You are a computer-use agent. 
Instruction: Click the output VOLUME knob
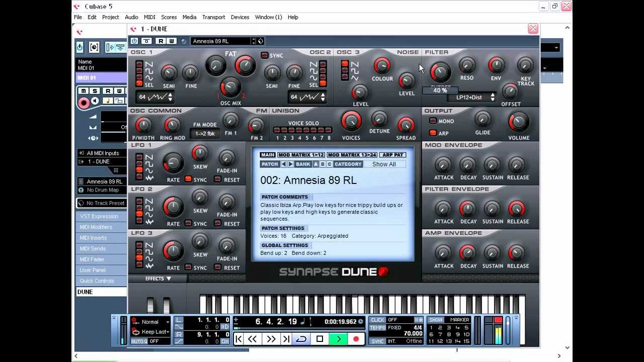coord(518,122)
